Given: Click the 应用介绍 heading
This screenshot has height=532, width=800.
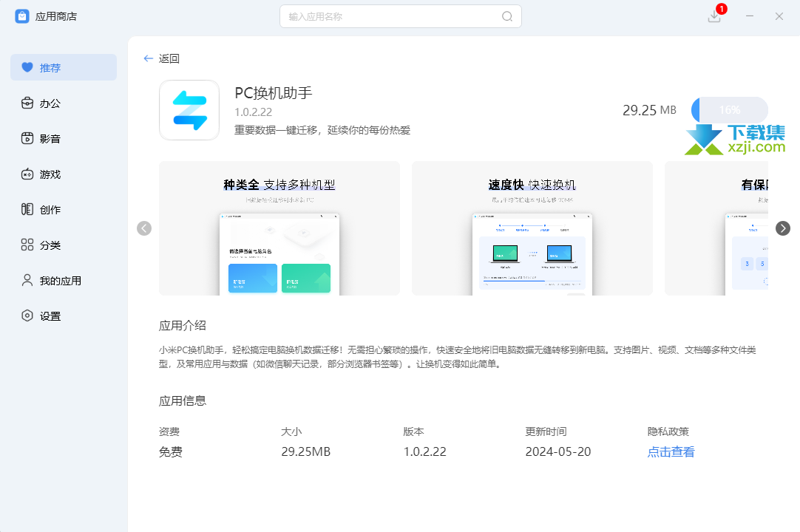Looking at the screenshot, I should [x=182, y=325].
